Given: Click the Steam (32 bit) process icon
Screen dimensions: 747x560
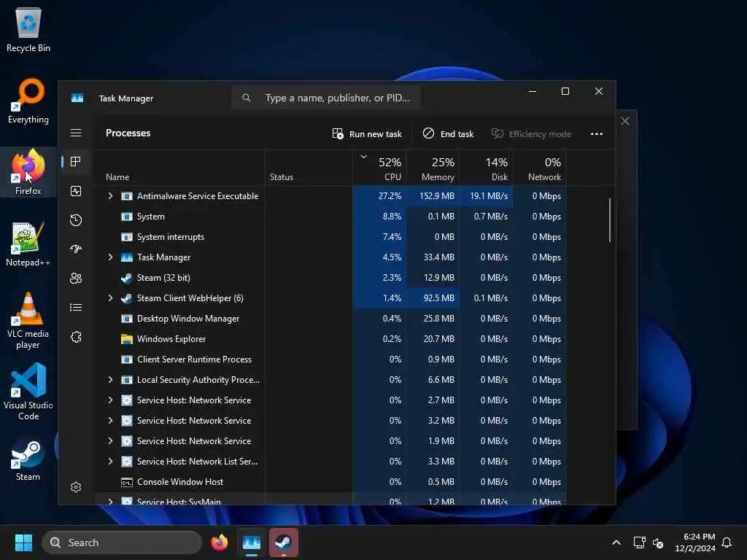Looking at the screenshot, I should pyautogui.click(x=127, y=278).
